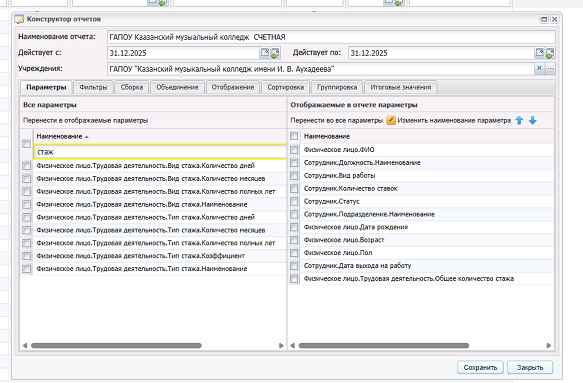
Task: Check Тип стажа.Коэффициент parameter
Action: pos(26,256)
